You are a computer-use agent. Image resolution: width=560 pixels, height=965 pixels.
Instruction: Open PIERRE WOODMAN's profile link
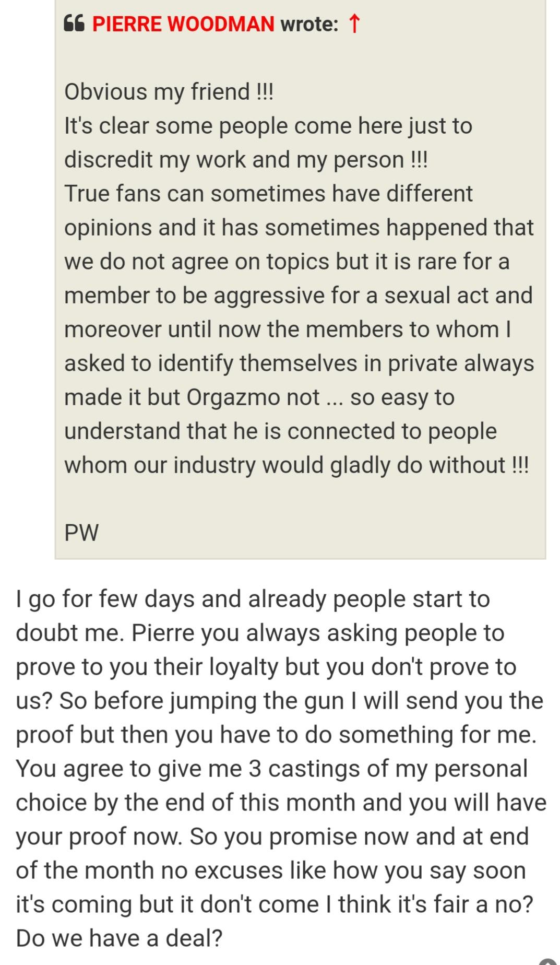point(183,24)
